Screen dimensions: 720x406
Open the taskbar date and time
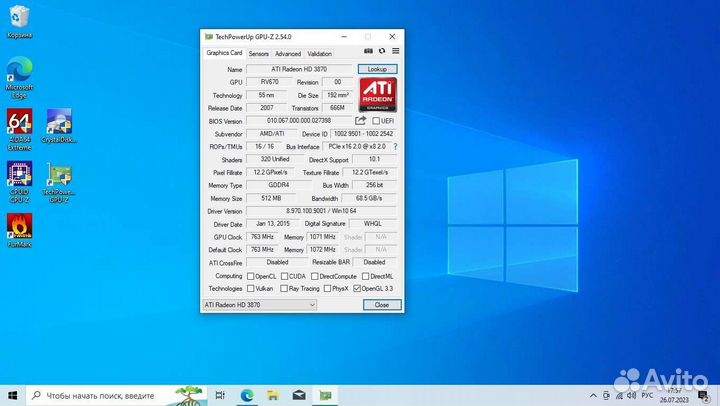coord(675,395)
